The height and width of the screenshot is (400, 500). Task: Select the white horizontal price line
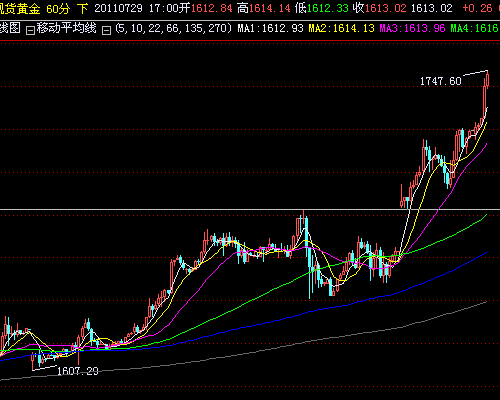pyautogui.click(x=250, y=209)
